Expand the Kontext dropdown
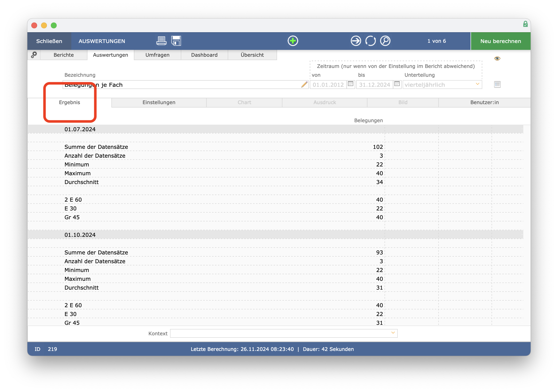 [393, 333]
